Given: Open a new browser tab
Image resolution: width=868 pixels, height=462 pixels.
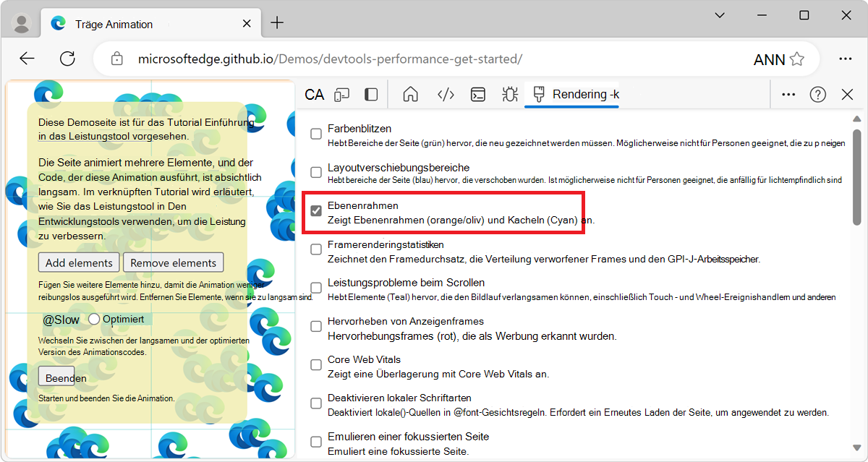Looking at the screenshot, I should click(277, 23).
